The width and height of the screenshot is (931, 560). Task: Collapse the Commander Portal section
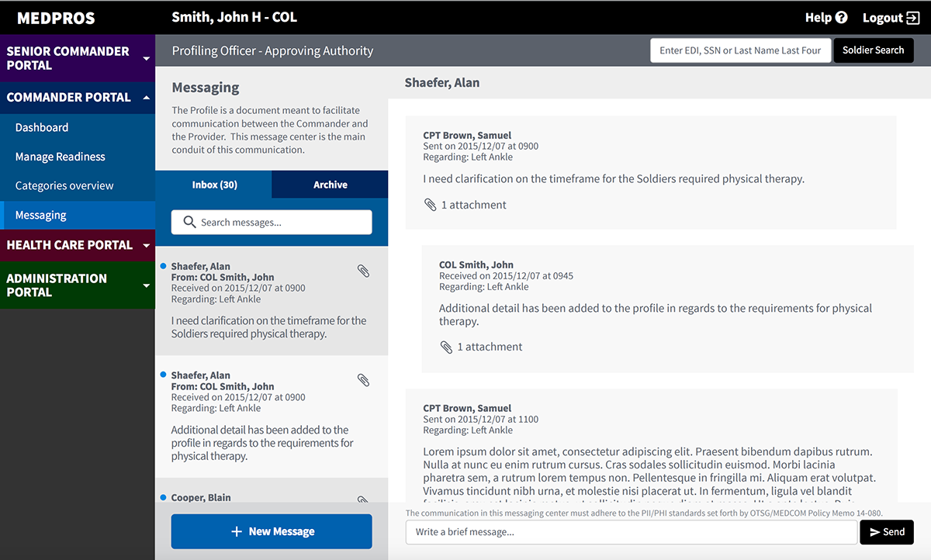(x=146, y=98)
